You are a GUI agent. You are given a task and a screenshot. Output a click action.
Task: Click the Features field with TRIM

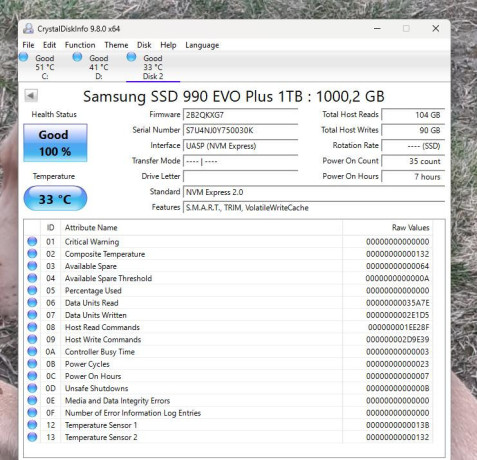[314, 208]
